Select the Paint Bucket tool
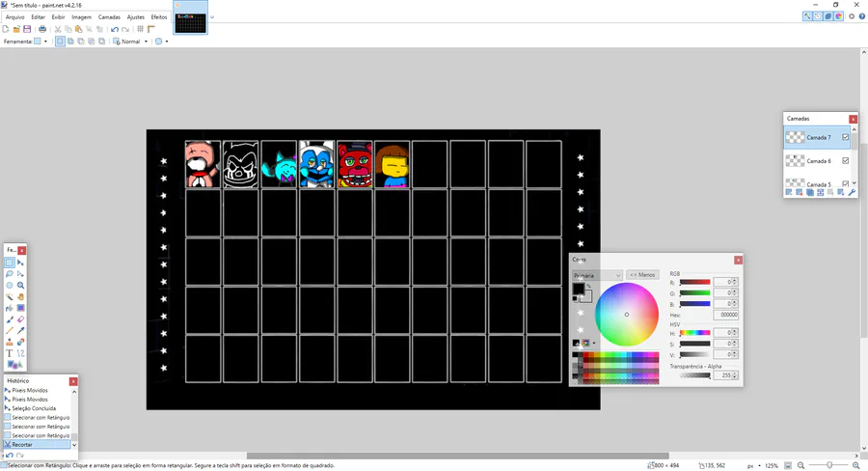 10,308
